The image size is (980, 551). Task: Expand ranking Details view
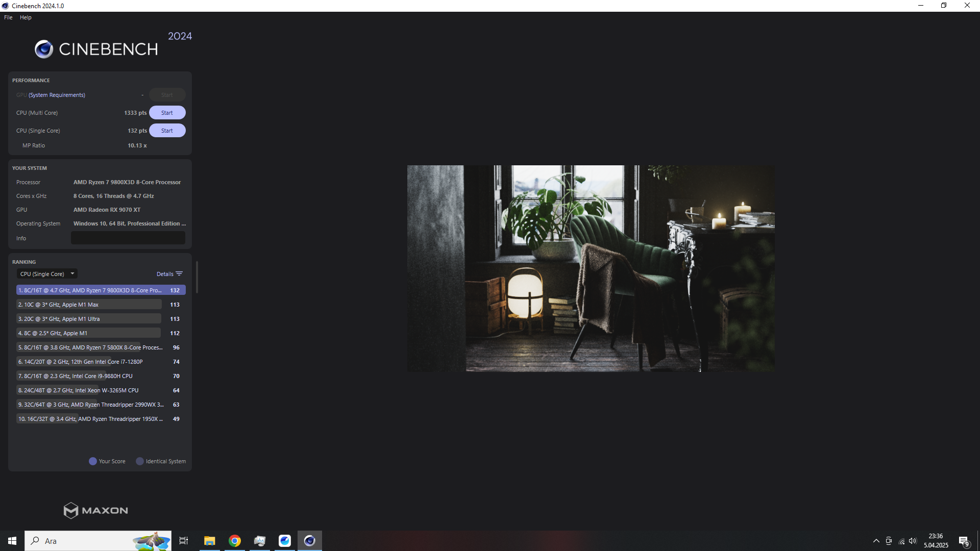click(165, 274)
